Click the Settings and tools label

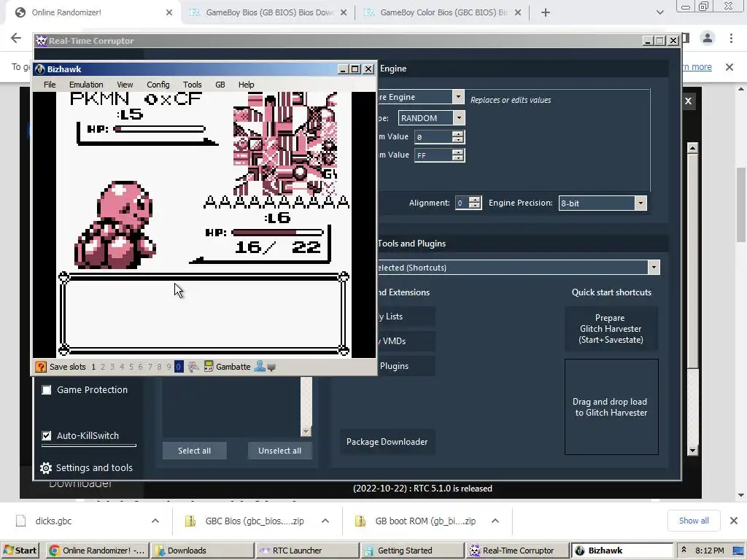[x=94, y=468]
